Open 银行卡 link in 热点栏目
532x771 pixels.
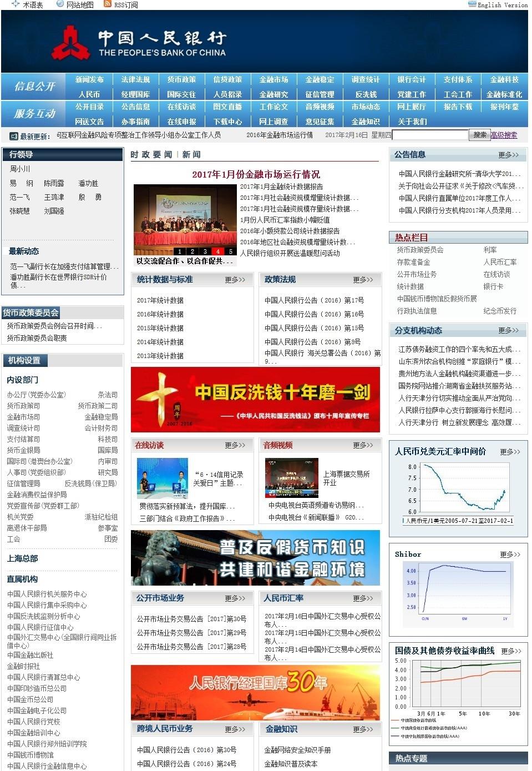(x=493, y=286)
